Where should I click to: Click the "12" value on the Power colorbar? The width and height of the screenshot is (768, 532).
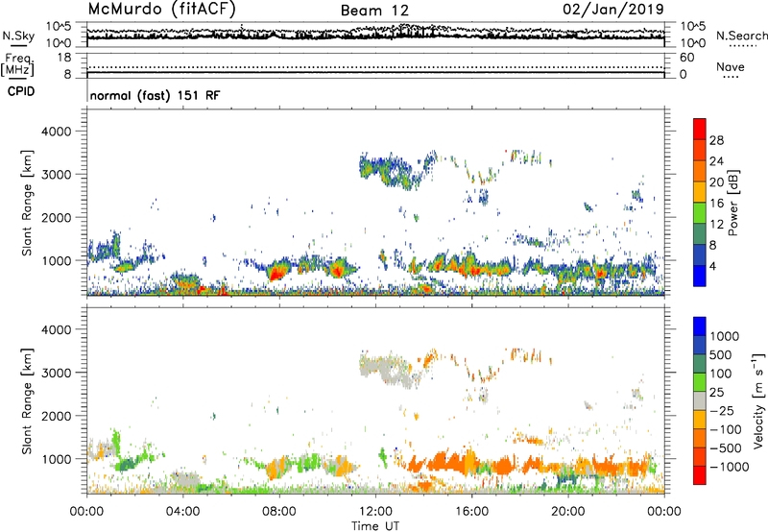coord(716,225)
